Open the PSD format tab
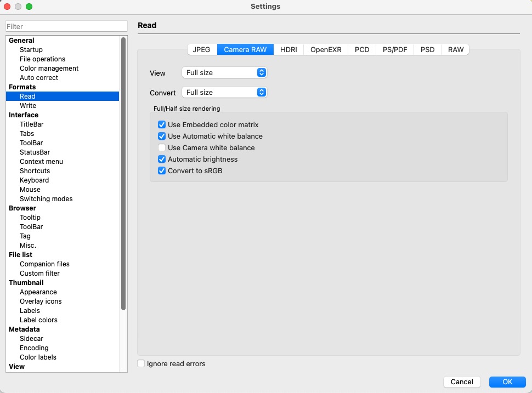 pyautogui.click(x=427, y=49)
